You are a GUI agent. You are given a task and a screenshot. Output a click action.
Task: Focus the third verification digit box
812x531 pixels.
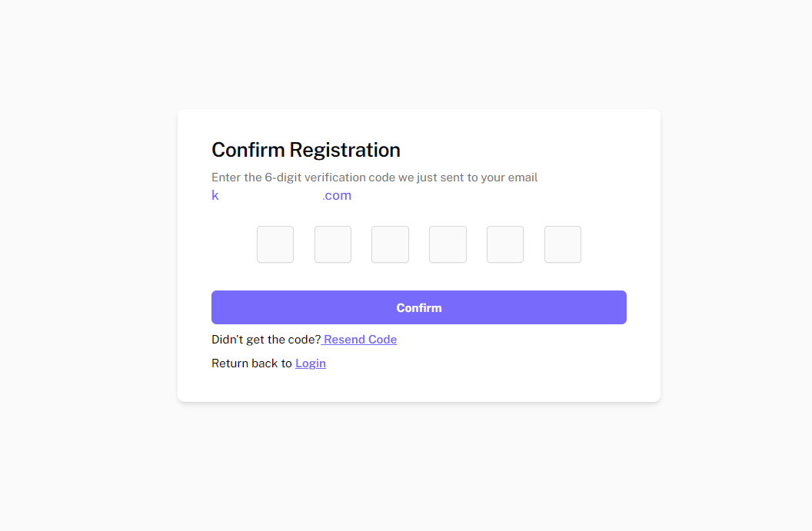click(x=390, y=244)
